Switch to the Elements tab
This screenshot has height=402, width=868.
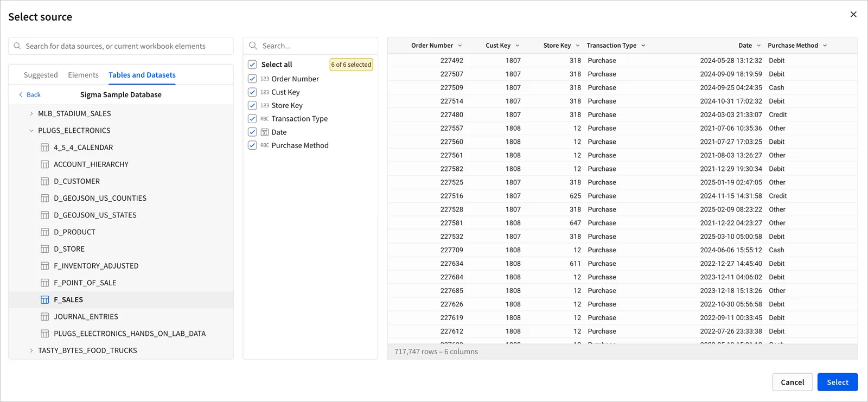pyautogui.click(x=83, y=75)
